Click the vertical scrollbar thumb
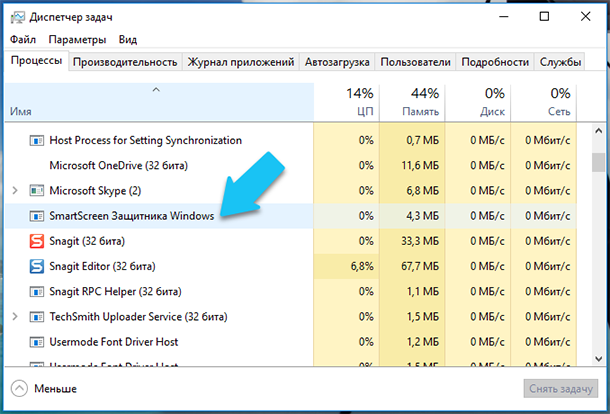Viewport: 610px width, 414px height. tap(598, 162)
